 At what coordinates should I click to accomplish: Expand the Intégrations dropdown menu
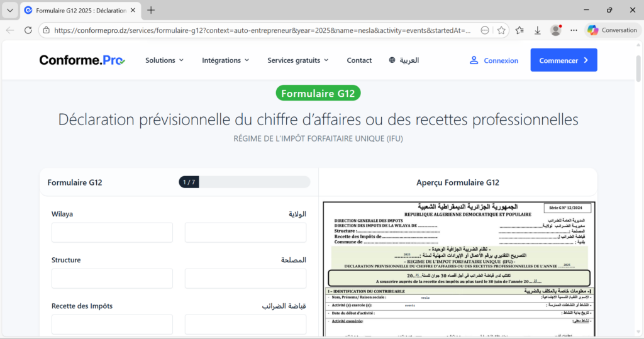pos(225,60)
